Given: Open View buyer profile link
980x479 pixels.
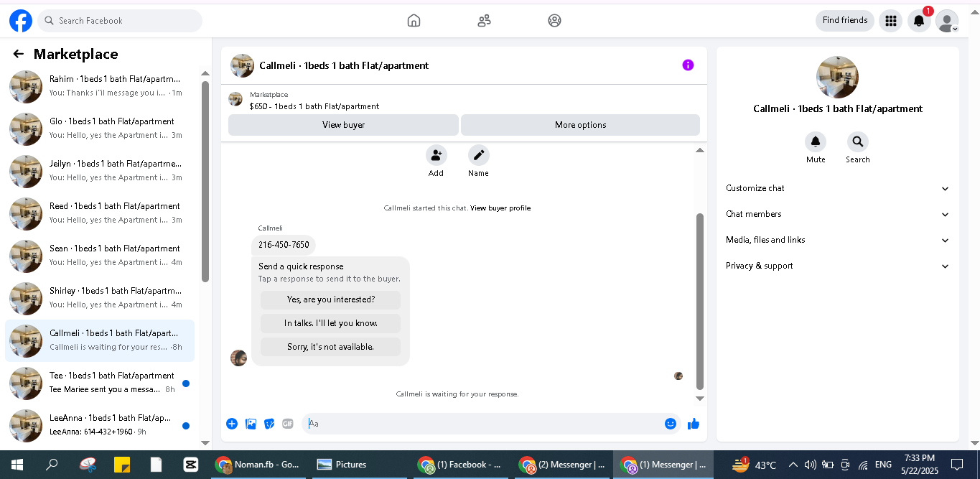Looking at the screenshot, I should (500, 208).
